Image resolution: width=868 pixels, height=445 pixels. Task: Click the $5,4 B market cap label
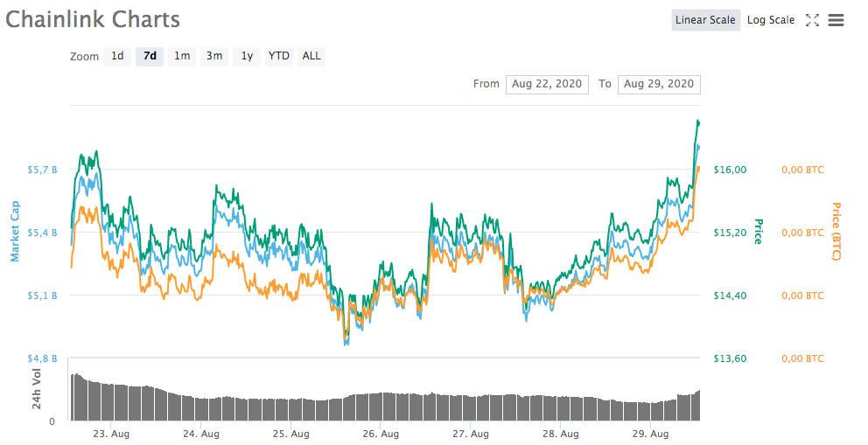tap(42, 233)
